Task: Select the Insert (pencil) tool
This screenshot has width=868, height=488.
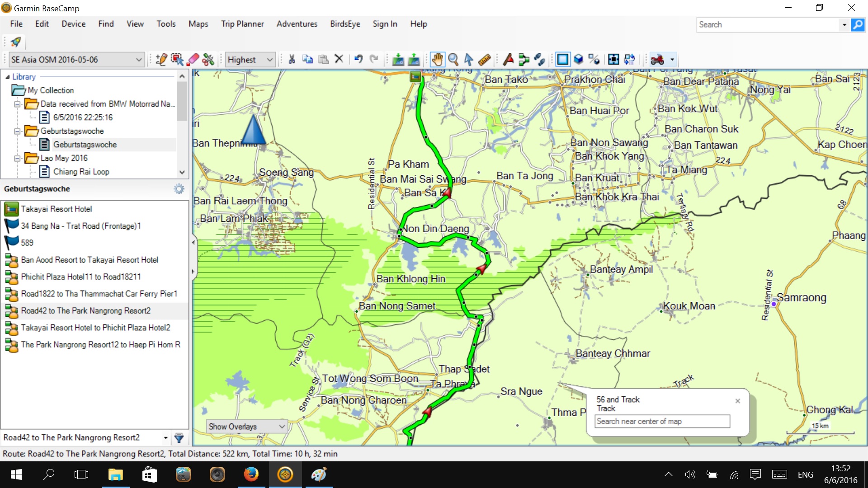Action: pyautogui.click(x=161, y=59)
